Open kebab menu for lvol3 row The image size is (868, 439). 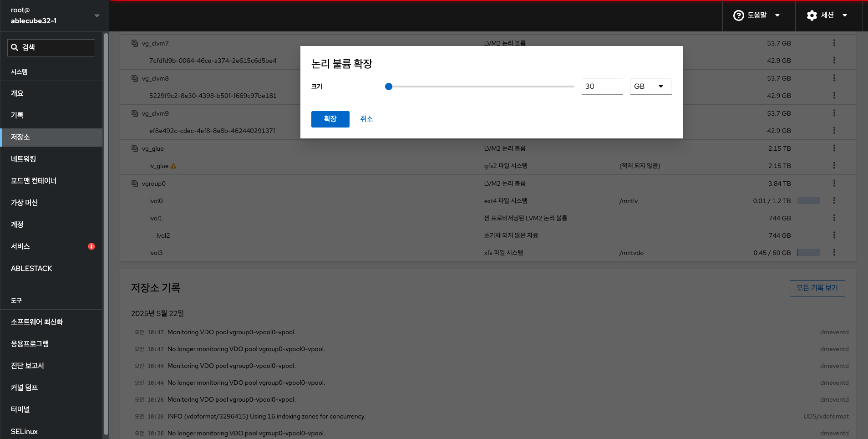[834, 252]
